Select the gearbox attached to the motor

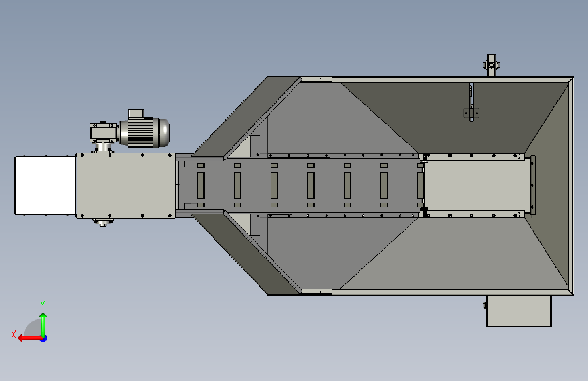pyautogui.click(x=103, y=132)
